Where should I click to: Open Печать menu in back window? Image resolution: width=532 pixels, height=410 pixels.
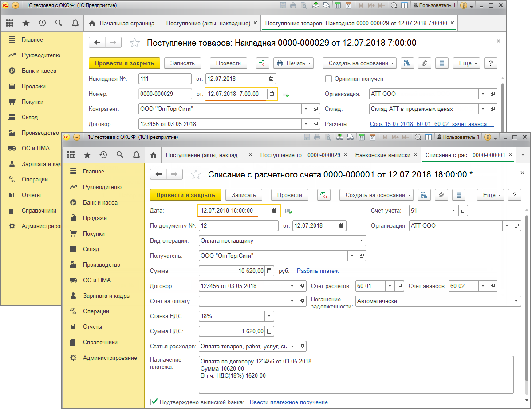pos(293,63)
